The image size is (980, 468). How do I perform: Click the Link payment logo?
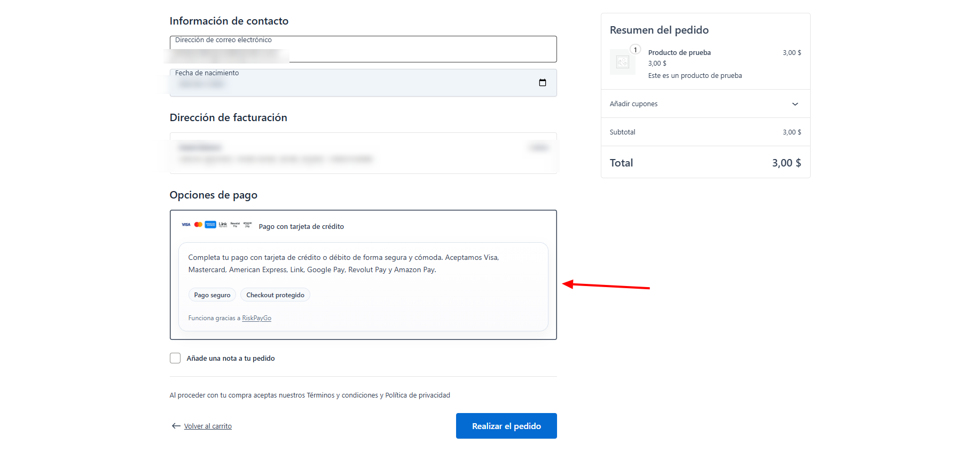223,225
